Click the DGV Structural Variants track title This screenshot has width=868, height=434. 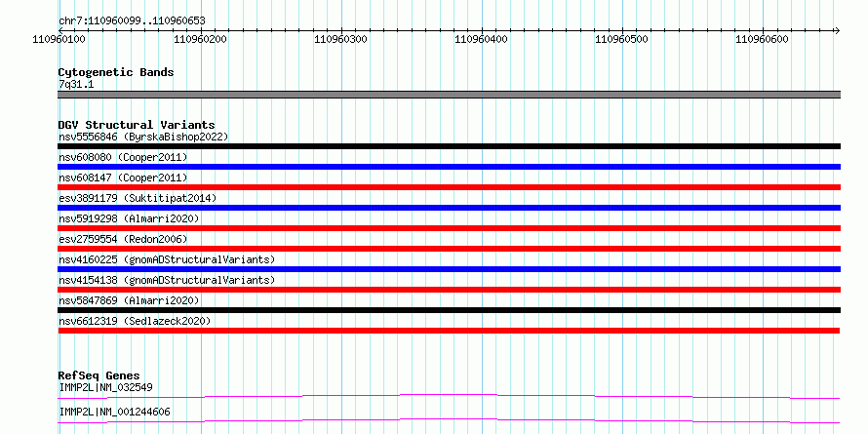click(x=137, y=125)
